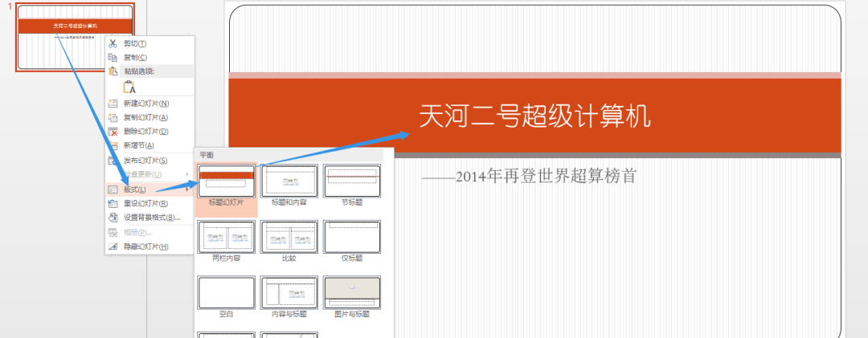Viewport: 868px width, 338px height.
Task: Choose 复制(C) from the context menu
Action: [x=135, y=58]
